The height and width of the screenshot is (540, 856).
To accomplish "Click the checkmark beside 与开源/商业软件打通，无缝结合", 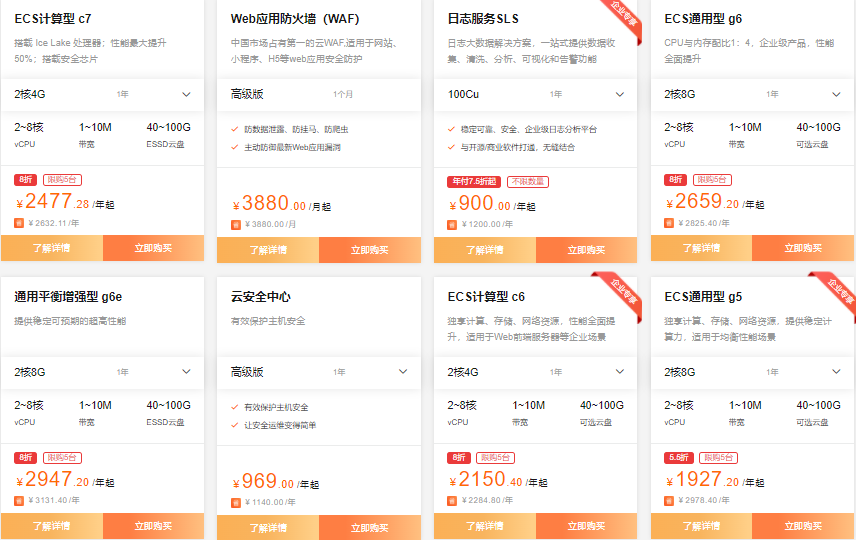I will coord(451,147).
